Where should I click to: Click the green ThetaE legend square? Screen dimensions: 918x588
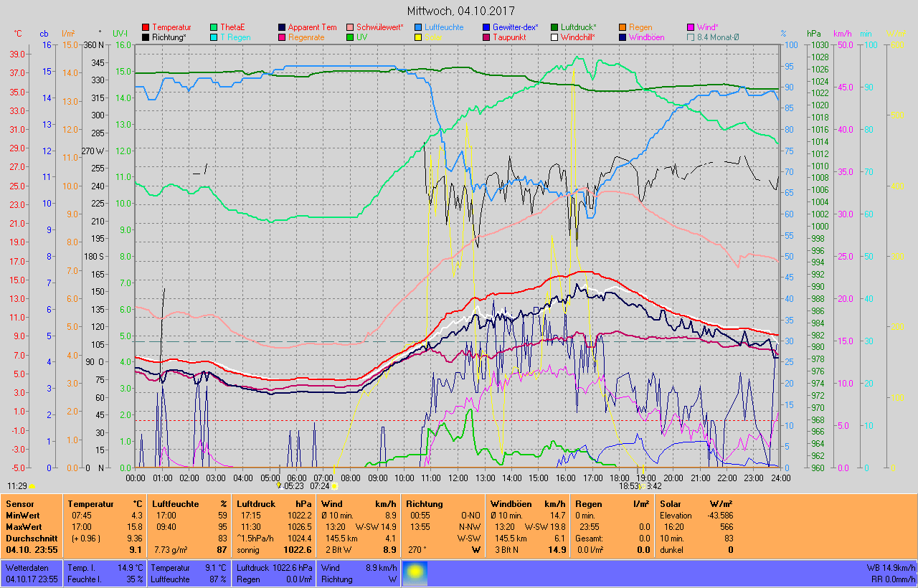[214, 27]
